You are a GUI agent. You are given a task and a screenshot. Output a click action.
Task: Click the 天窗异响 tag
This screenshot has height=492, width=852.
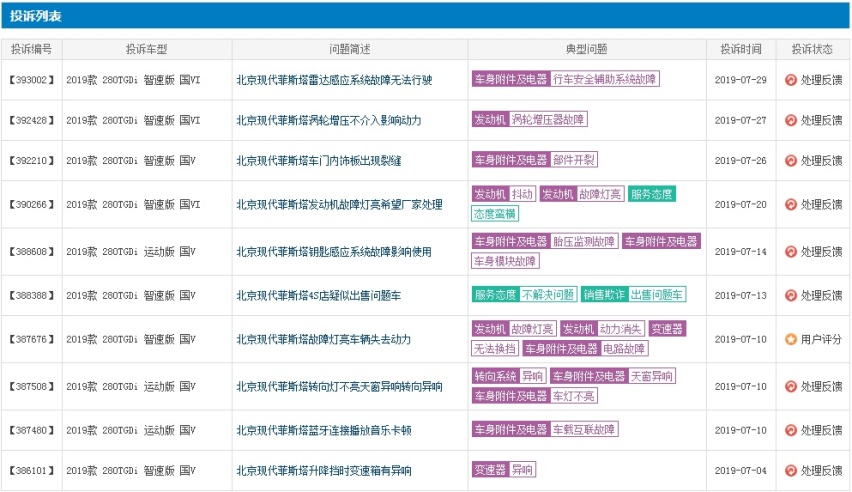tap(651, 376)
